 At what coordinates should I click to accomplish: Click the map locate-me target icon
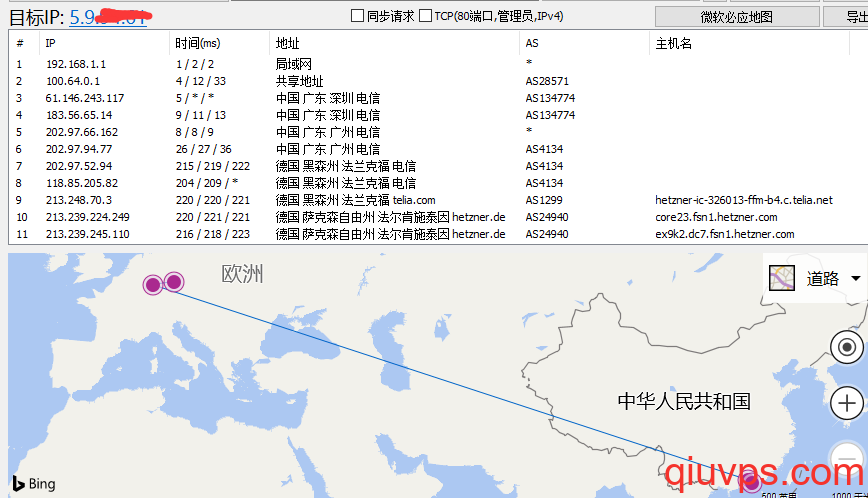846,347
